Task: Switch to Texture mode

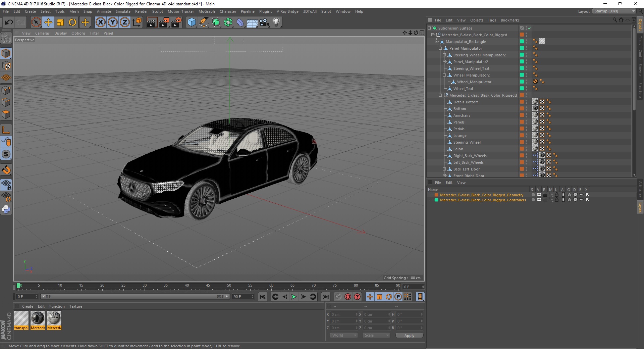Action: pos(6,66)
